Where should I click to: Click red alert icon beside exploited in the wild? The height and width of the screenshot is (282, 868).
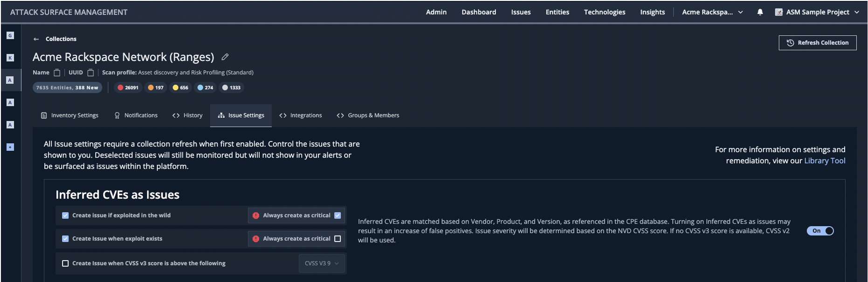(256, 215)
